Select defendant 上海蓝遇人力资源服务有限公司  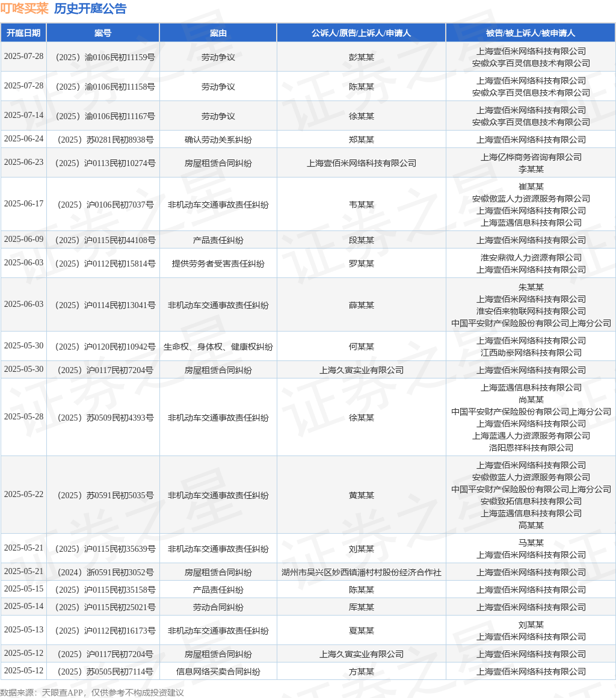click(531, 436)
